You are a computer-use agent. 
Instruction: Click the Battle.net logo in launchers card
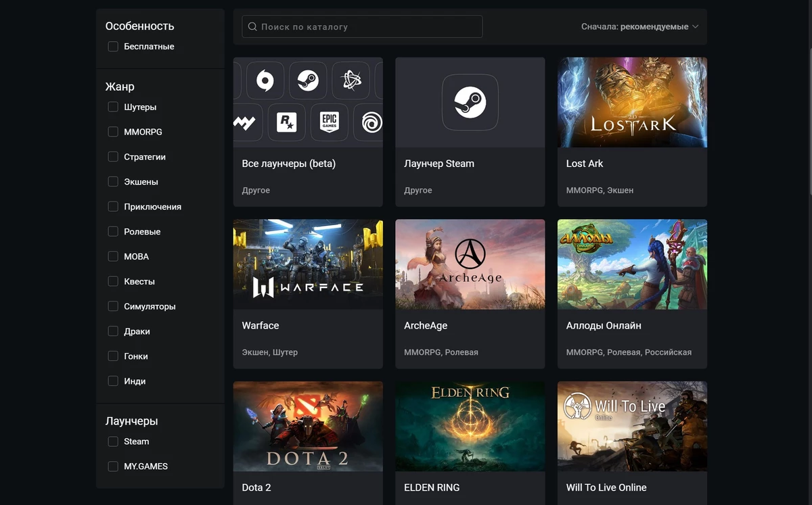[351, 81]
